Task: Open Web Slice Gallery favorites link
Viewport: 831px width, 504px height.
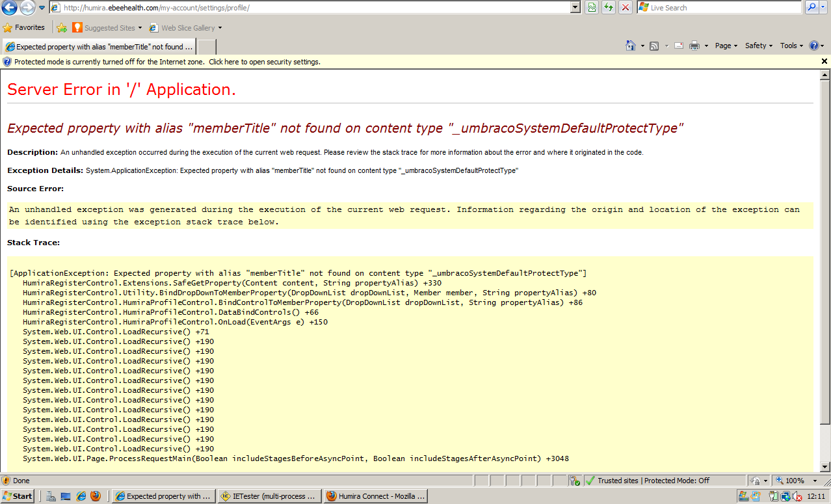Action: (181, 28)
